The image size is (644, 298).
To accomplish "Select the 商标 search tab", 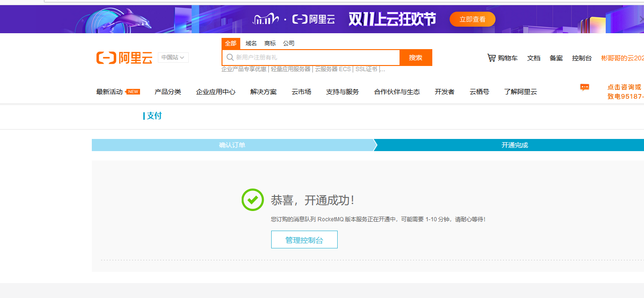I will pyautogui.click(x=270, y=43).
